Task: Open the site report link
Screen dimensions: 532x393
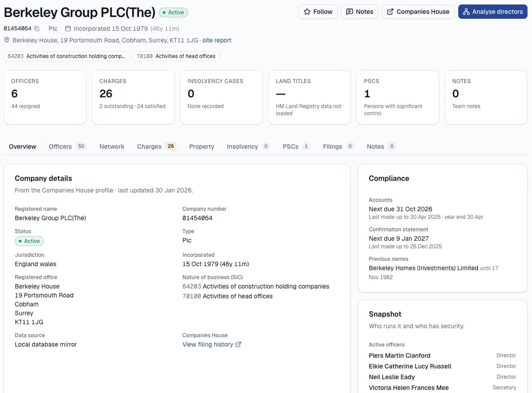Action: [217, 40]
